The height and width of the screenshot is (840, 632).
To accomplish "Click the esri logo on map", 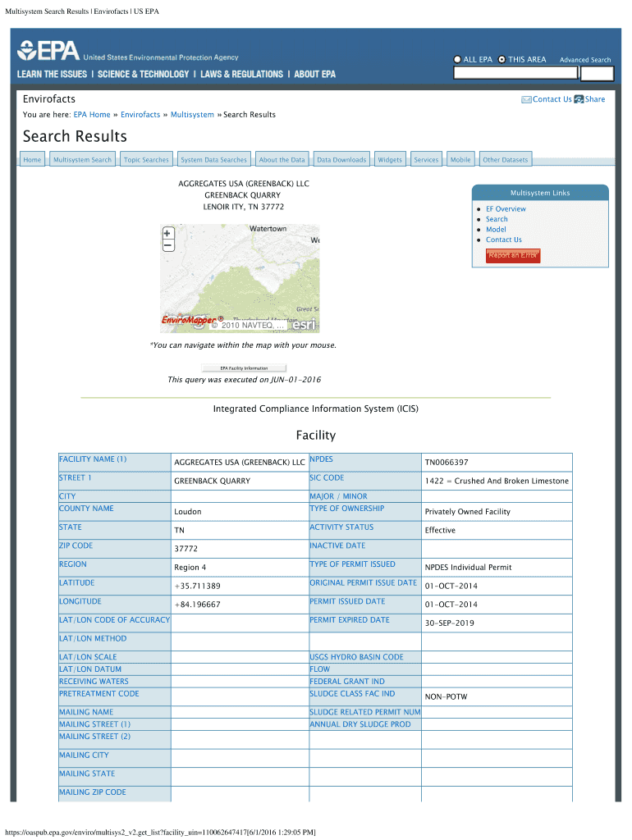I will [x=304, y=324].
